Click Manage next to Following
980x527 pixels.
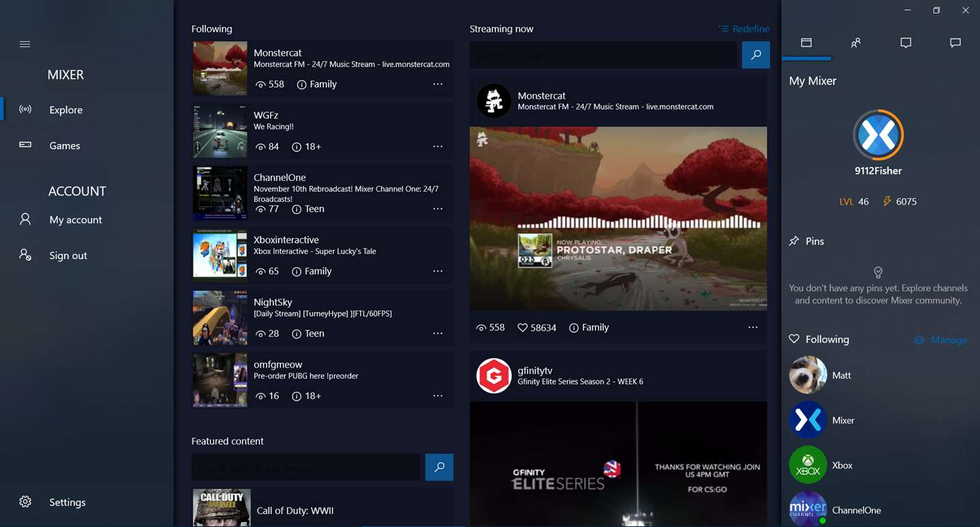(941, 340)
